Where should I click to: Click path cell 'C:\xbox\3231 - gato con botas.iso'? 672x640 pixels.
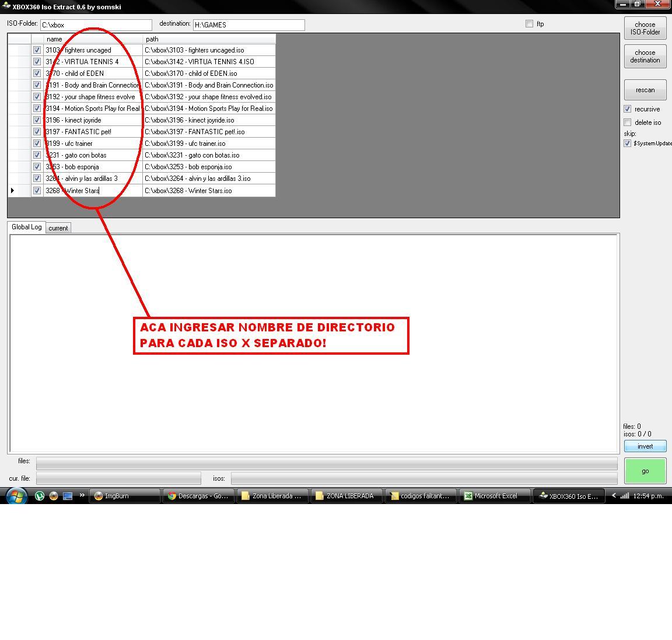pyautogui.click(x=209, y=155)
